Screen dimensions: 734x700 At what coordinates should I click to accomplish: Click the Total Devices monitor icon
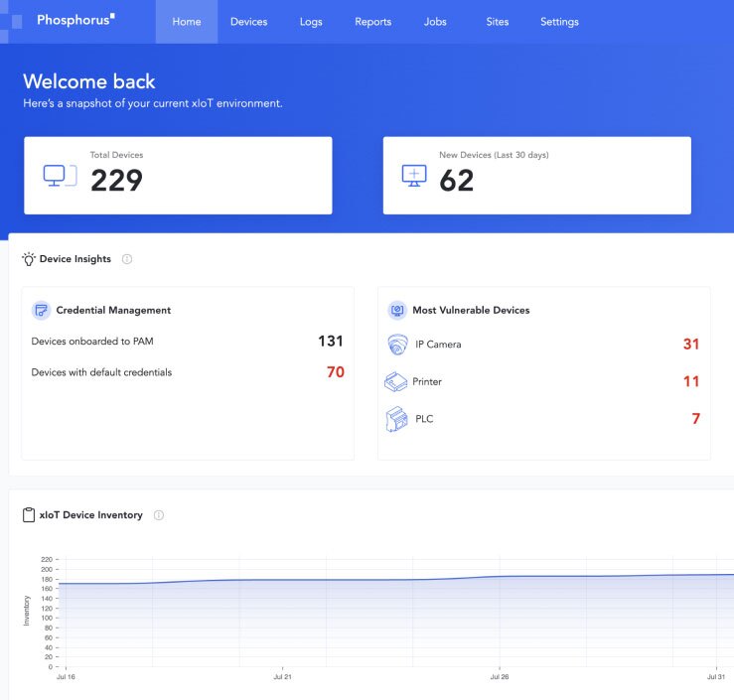coord(59,176)
